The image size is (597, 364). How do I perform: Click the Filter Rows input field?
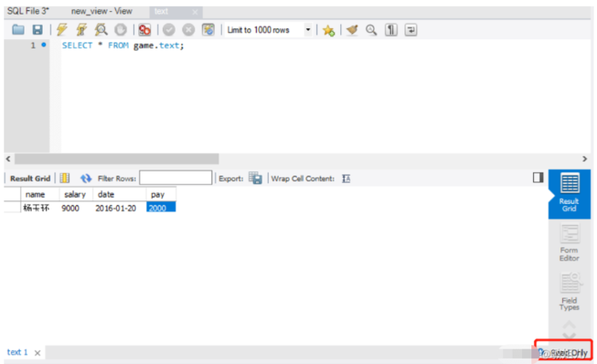tap(176, 178)
